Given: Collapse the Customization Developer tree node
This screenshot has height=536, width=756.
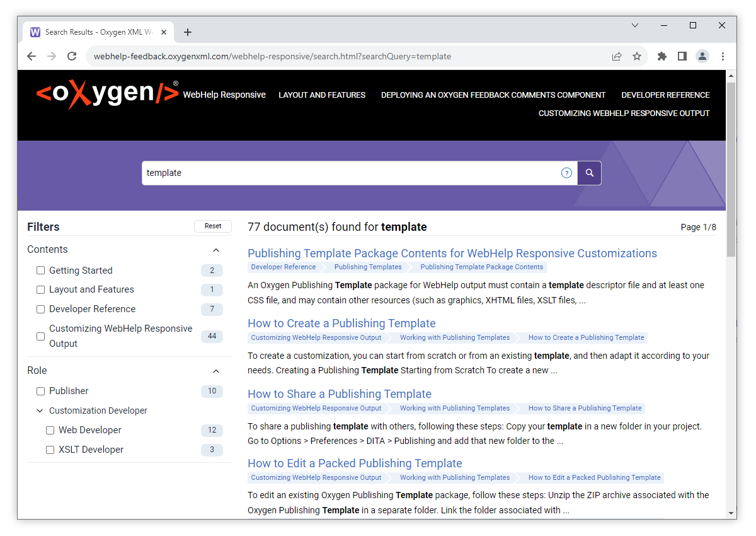Looking at the screenshot, I should tap(40, 411).
